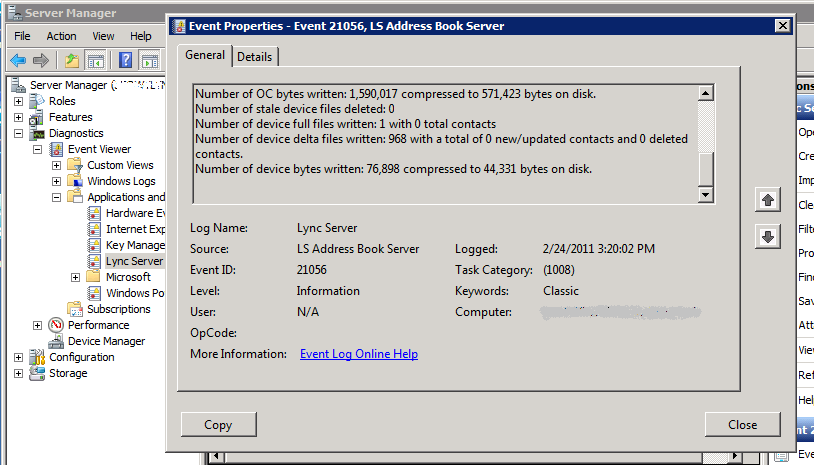
Task: Open the File menu
Action: coord(22,36)
